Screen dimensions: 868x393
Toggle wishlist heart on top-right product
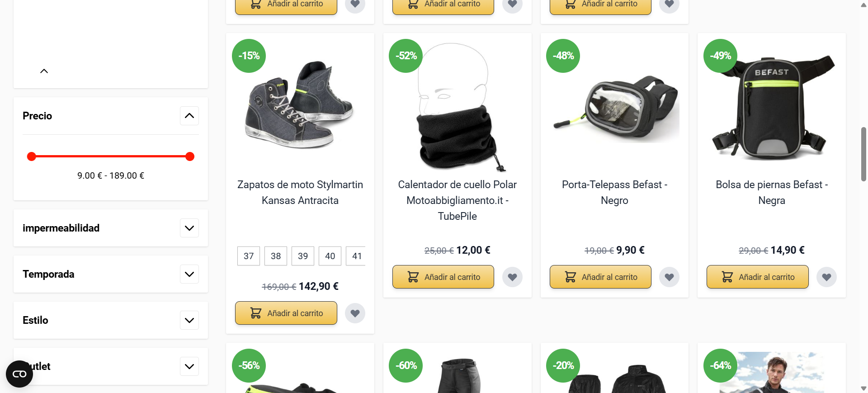tap(669, 4)
